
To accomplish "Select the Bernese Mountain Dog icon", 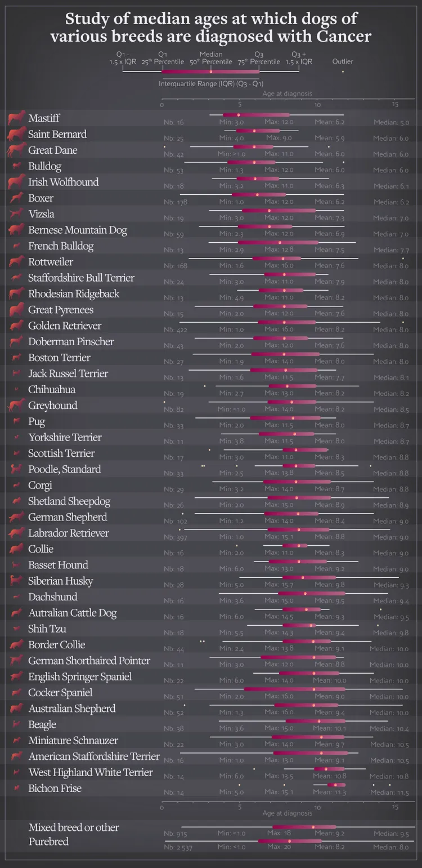I will click(16, 230).
